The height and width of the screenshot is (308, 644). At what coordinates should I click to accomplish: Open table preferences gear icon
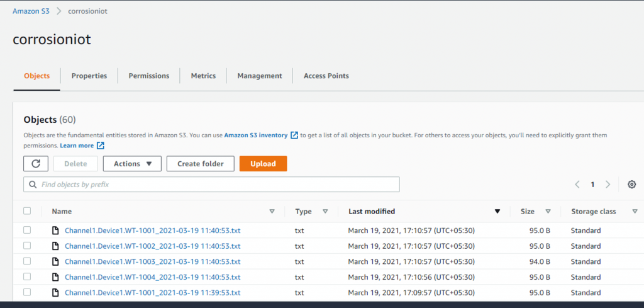pos(631,185)
